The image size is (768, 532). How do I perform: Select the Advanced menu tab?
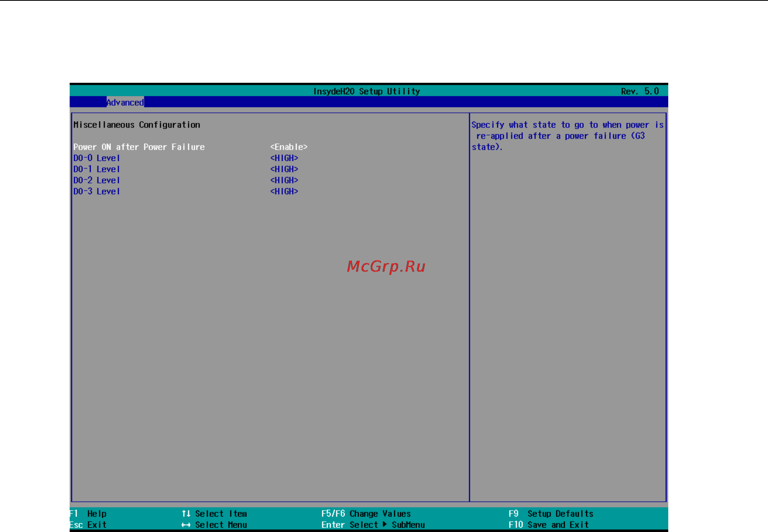point(125,102)
